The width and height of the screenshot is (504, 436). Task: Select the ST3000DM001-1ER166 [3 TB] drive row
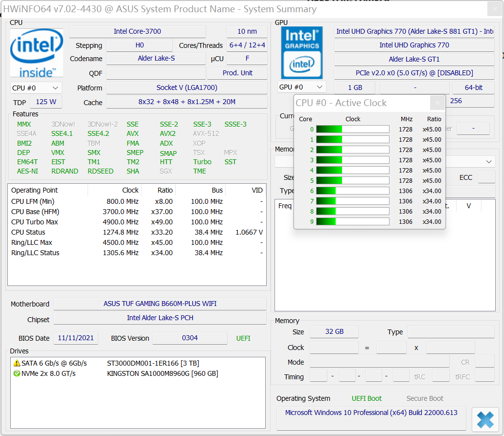[138, 363]
